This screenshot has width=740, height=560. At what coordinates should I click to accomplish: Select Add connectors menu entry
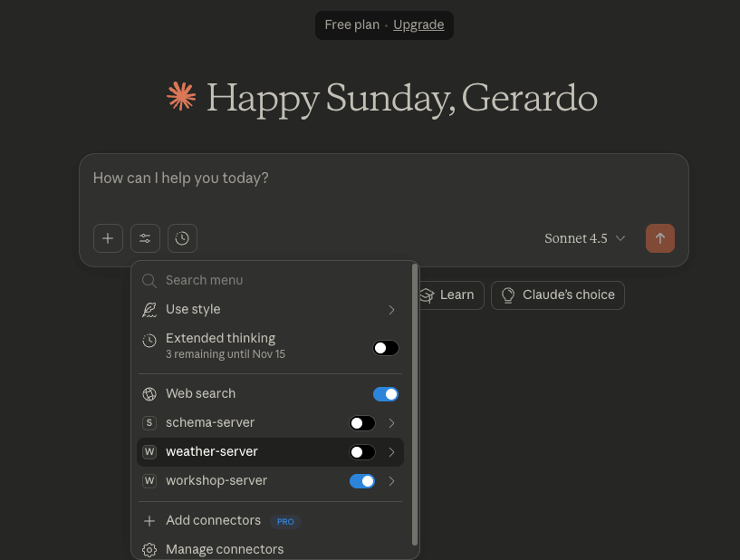pyautogui.click(x=213, y=521)
